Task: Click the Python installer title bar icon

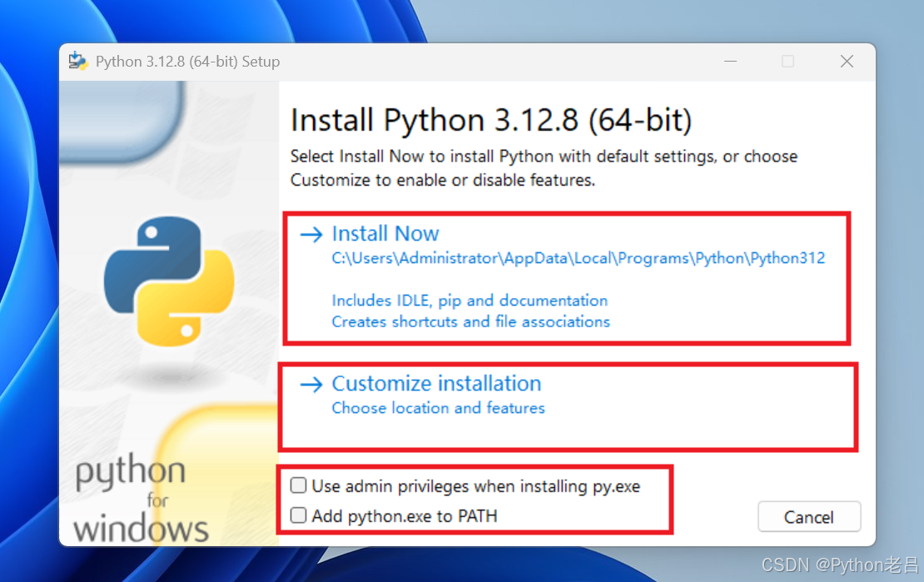Action: tap(77, 61)
